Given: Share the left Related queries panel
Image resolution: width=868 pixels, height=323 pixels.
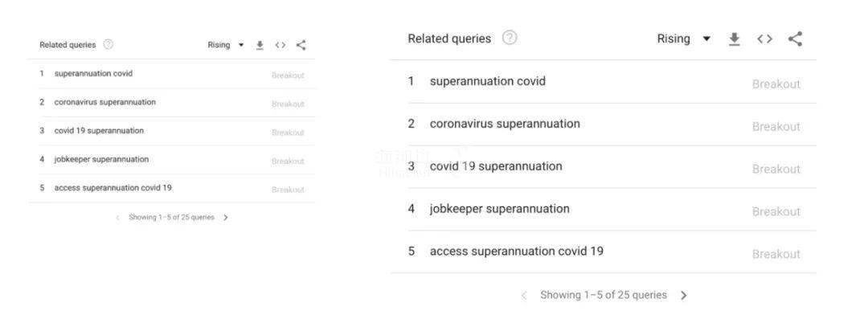Looking at the screenshot, I should [301, 45].
